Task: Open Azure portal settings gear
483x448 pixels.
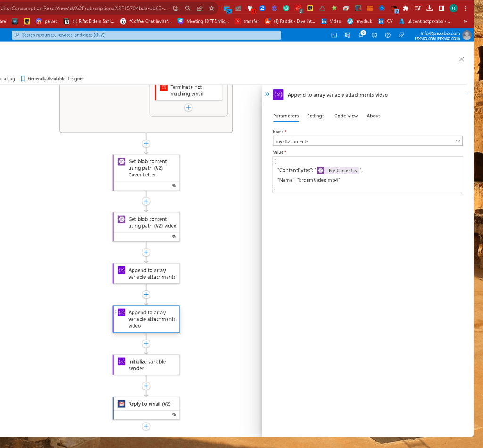Action: pyautogui.click(x=374, y=35)
